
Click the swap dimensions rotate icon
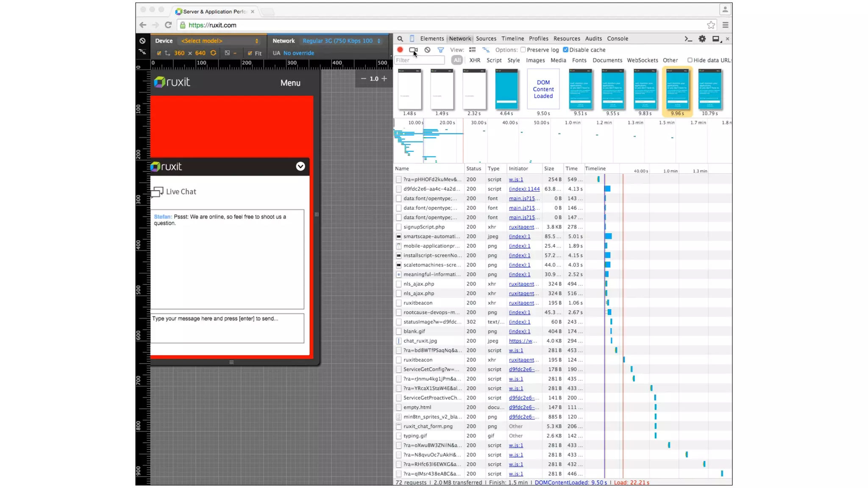click(213, 53)
